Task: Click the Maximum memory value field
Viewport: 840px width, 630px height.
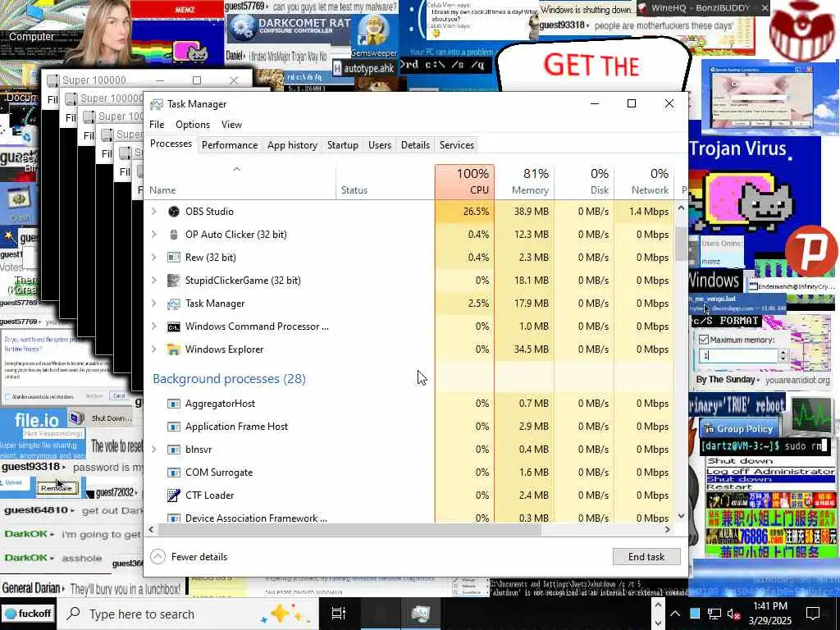Action: [738, 355]
